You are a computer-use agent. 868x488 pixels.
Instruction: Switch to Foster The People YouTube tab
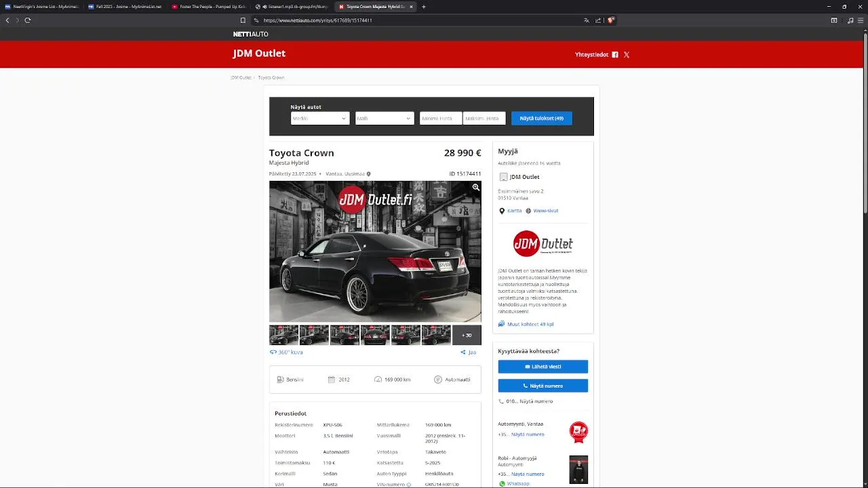[x=208, y=7]
